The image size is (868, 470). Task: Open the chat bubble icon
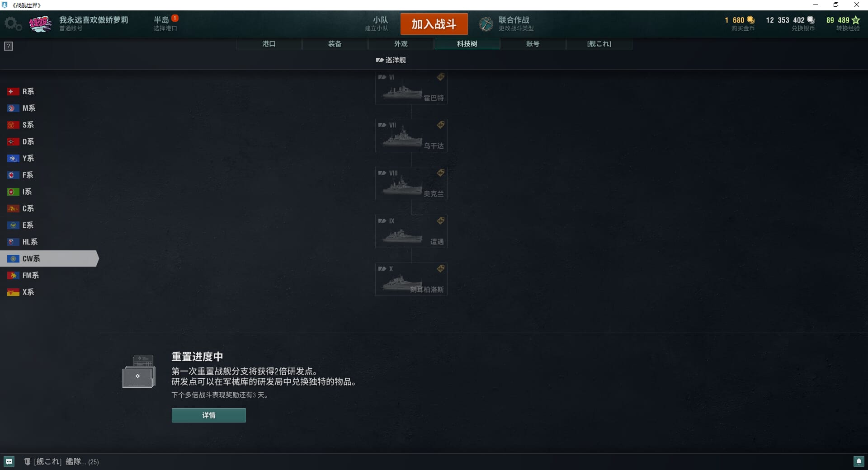click(9, 461)
